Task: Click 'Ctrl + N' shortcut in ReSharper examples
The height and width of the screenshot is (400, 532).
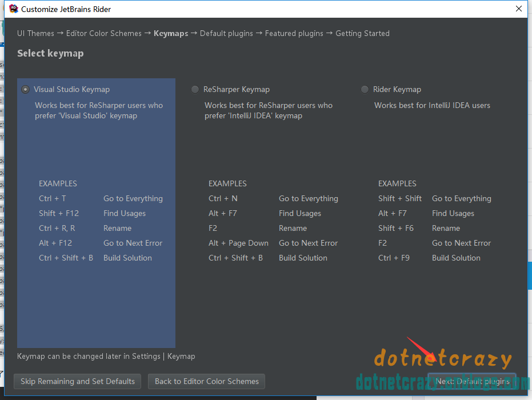Action: (x=223, y=198)
